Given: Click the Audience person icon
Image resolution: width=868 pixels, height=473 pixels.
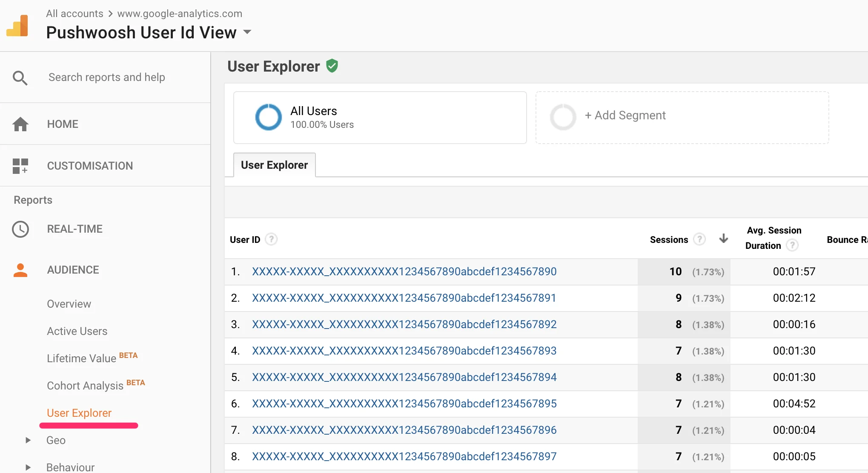Looking at the screenshot, I should point(20,270).
